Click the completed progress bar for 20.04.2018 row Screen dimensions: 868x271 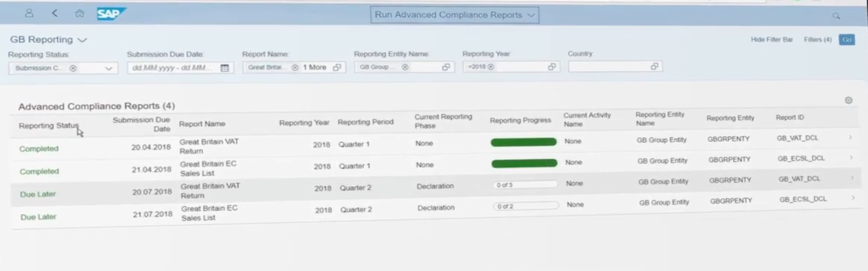coord(523,142)
